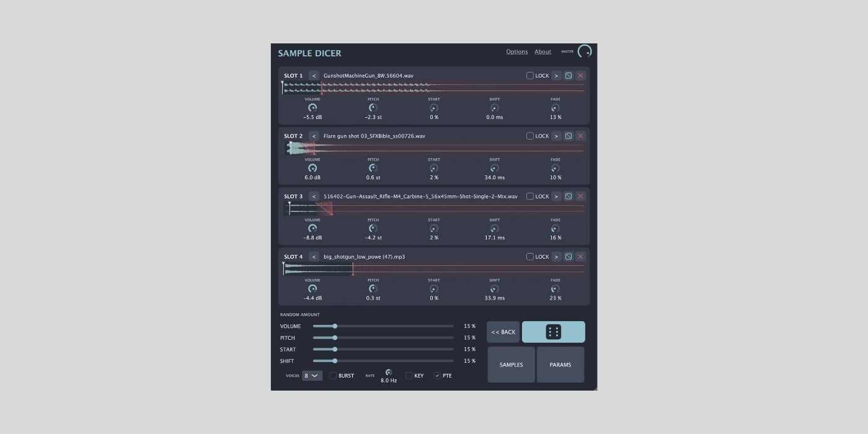The width and height of the screenshot is (868, 434).
Task: Remove the Slot 1 sample with red X
Action: pos(580,76)
